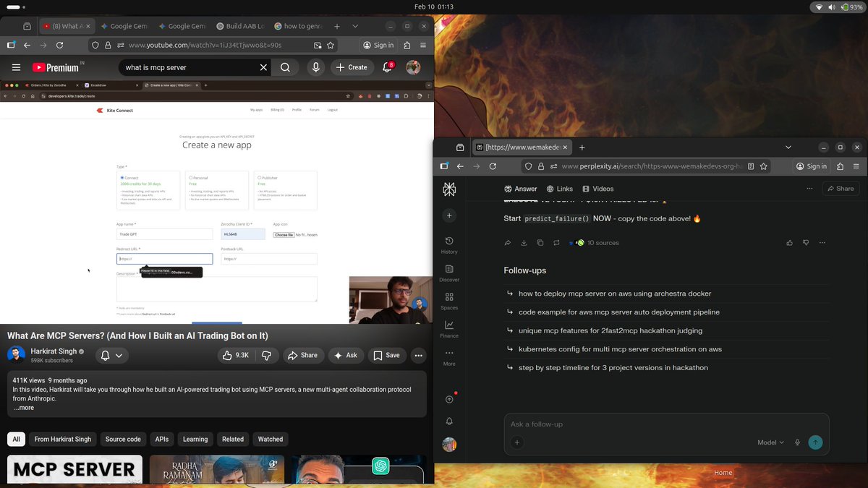Share the YouTube video

click(x=302, y=355)
